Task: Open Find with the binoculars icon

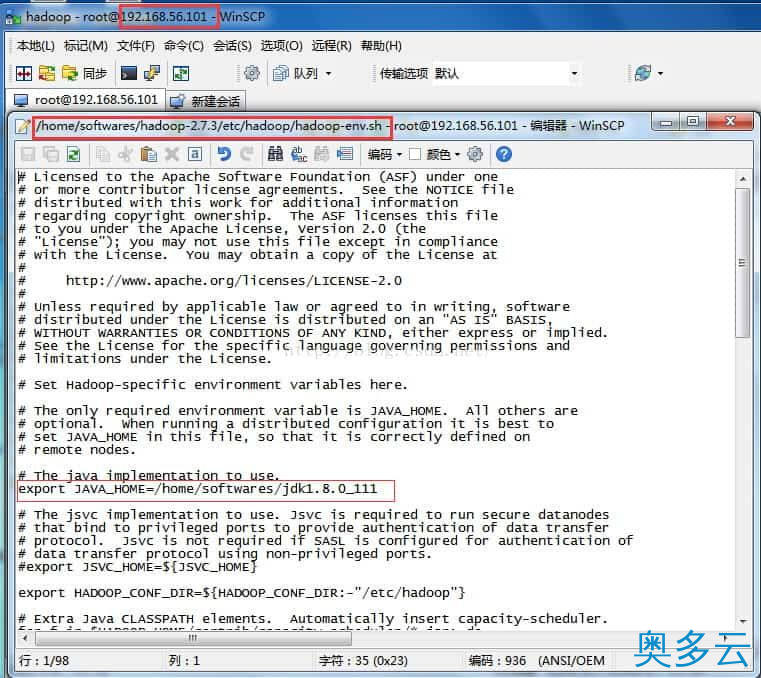Action: pyautogui.click(x=275, y=154)
